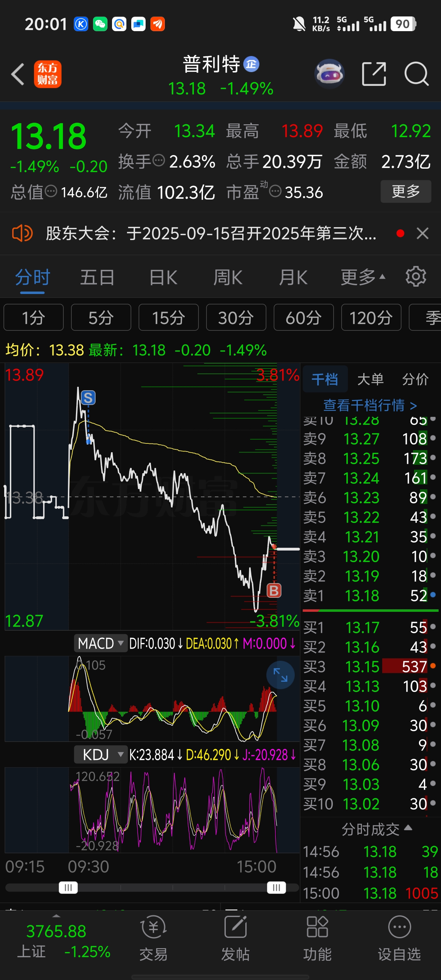The image size is (441, 980).
Task: Select the 30分 period button
Action: pyautogui.click(x=236, y=317)
